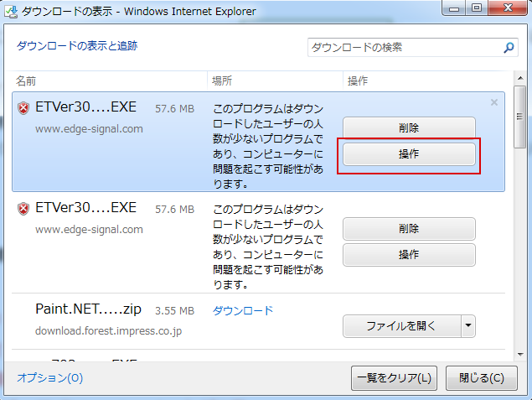Click the 3.55 MB size text

coord(175,311)
